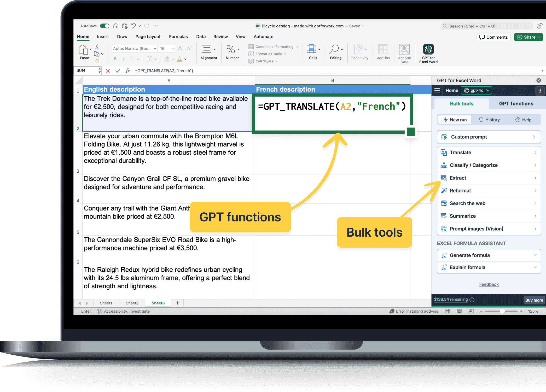Toggle bold formatting button
Screen dimensions: 546x392
115,59
